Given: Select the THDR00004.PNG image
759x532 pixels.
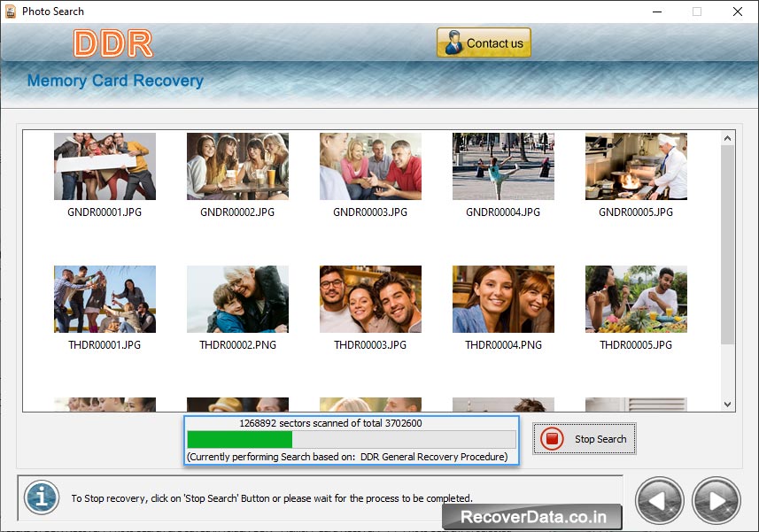Looking at the screenshot, I should tap(503, 299).
